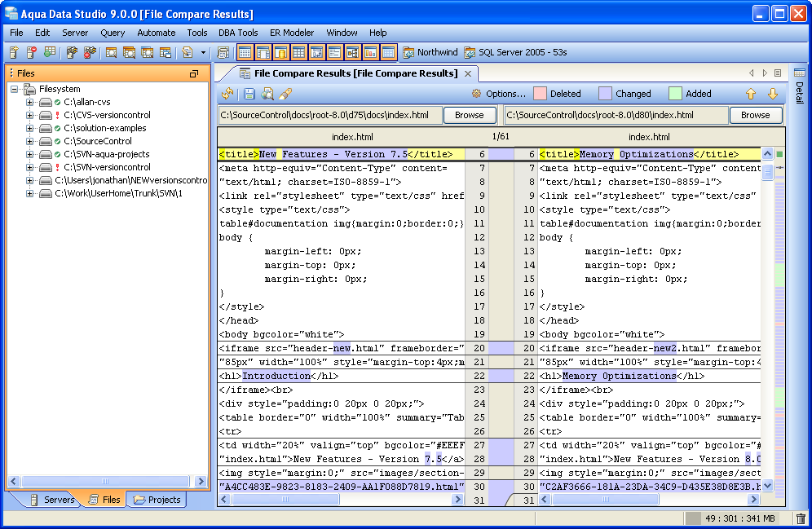
Task: Toggle the bar chart toolbar button
Action: [370, 52]
